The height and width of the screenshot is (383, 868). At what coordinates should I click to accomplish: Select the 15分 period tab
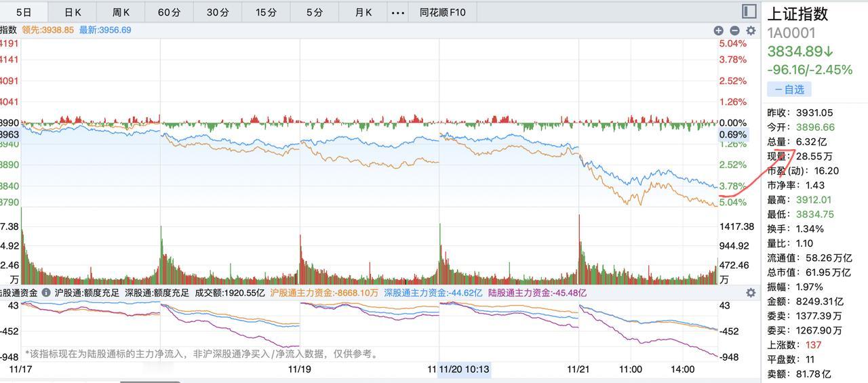click(266, 12)
